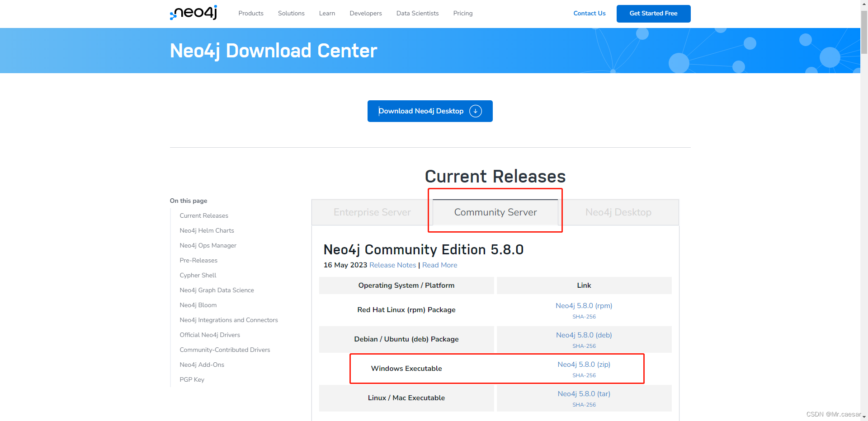Image resolution: width=868 pixels, height=421 pixels.
Task: Download Neo4j 5.8.0 (rpm)
Action: click(x=584, y=306)
